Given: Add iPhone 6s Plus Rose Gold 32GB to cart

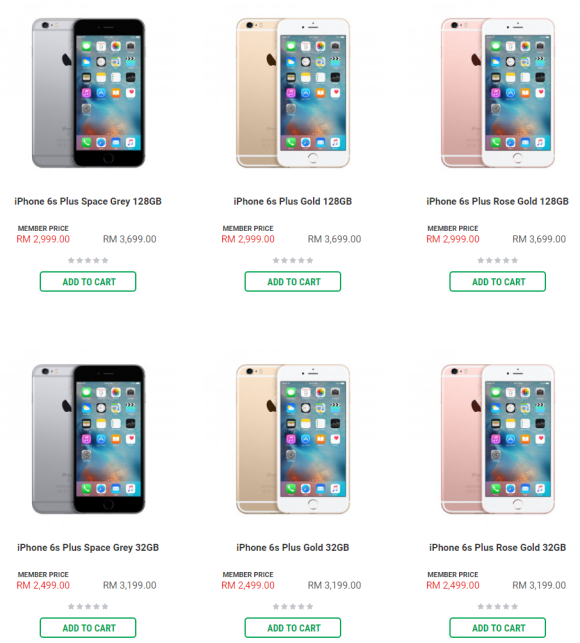Looking at the screenshot, I should click(498, 628).
